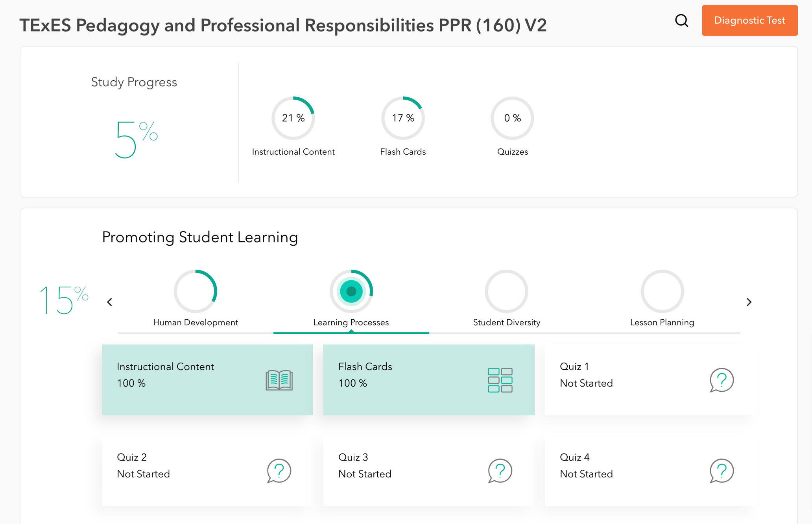Viewport: 812px width, 524px height.
Task: Click the Flash Cards 17% progress circle
Action: click(x=402, y=117)
